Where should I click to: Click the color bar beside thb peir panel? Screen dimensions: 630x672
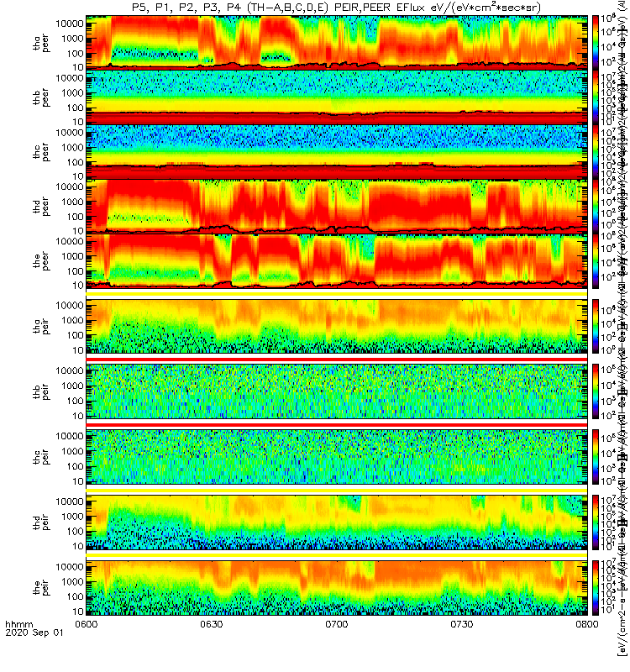[x=596, y=391]
